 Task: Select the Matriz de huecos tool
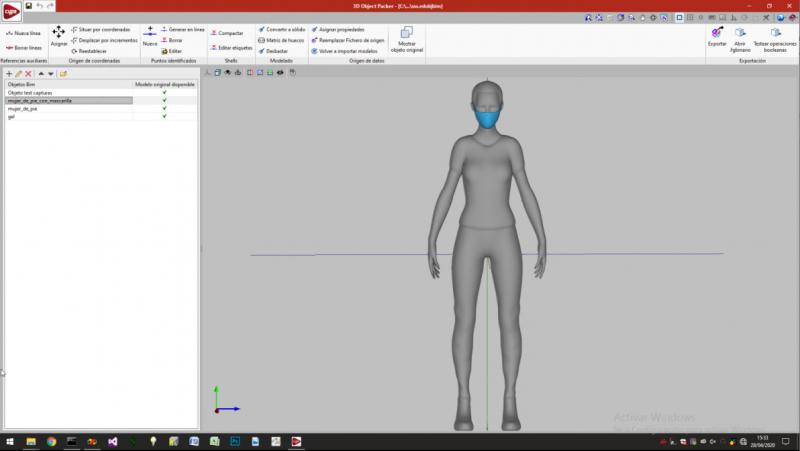(x=283, y=40)
